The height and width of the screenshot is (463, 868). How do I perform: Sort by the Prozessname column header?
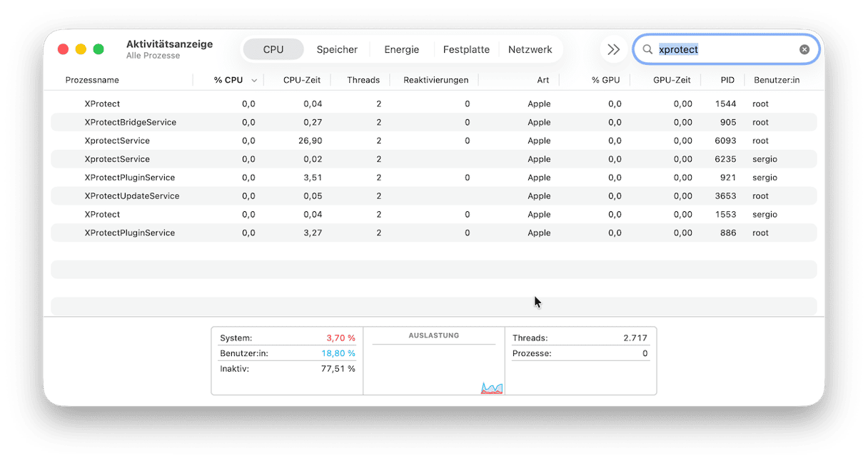click(92, 81)
